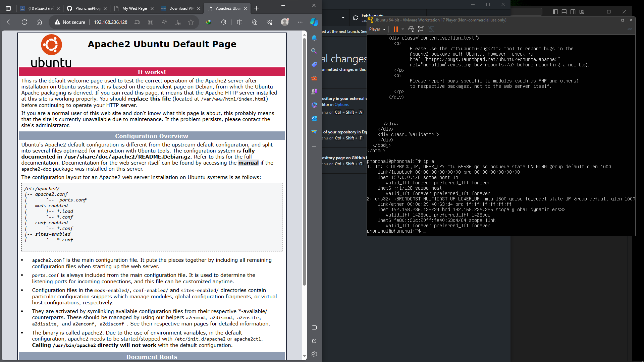The image size is (644, 362).
Task: Toggle split screen in Edge toolbar
Action: point(239,22)
